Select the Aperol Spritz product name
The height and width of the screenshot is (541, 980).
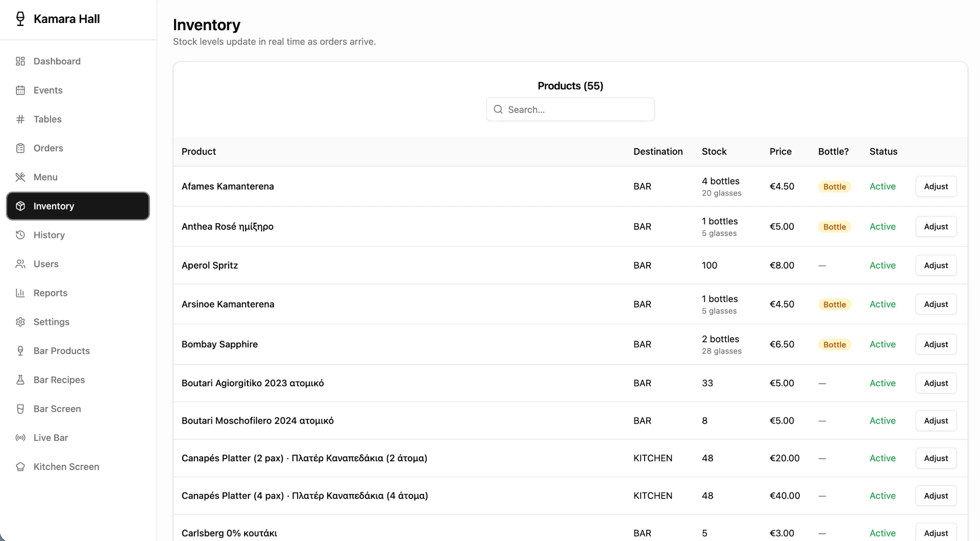pyautogui.click(x=210, y=265)
